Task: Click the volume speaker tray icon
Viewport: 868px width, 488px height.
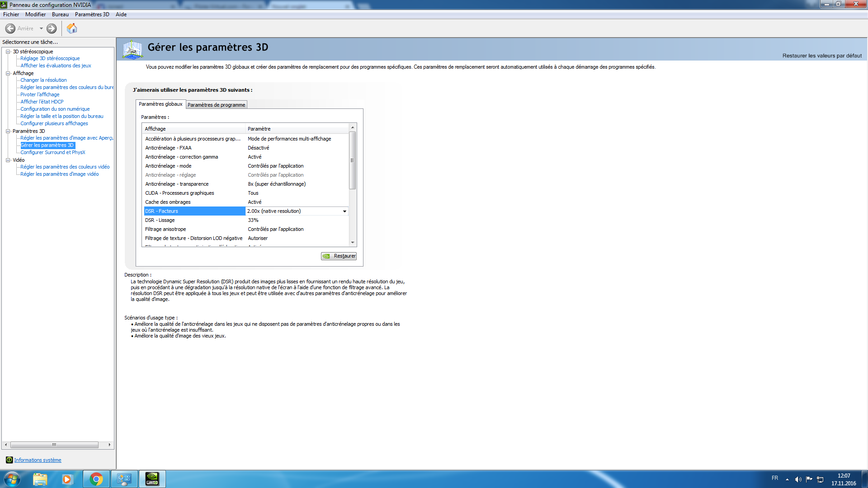Action: (798, 479)
